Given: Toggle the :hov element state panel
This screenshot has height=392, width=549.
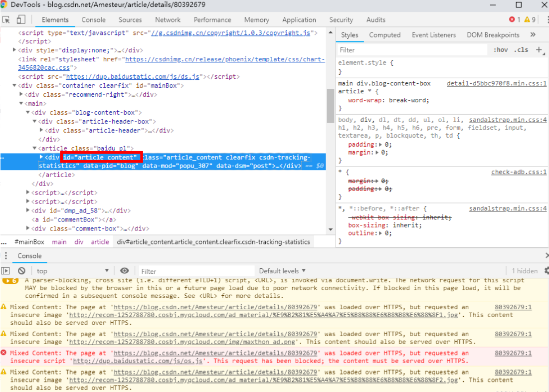Looking at the screenshot, I should tap(500, 50).
